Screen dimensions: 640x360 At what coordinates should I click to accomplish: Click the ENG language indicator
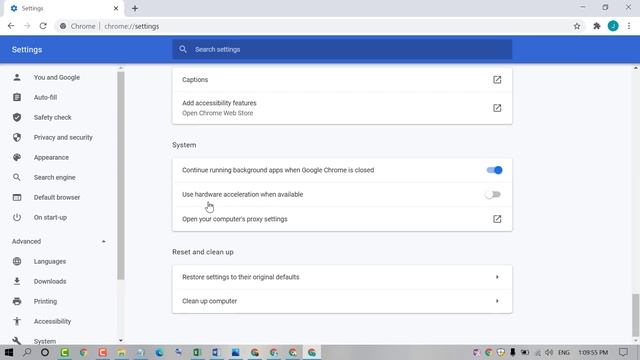tap(564, 352)
